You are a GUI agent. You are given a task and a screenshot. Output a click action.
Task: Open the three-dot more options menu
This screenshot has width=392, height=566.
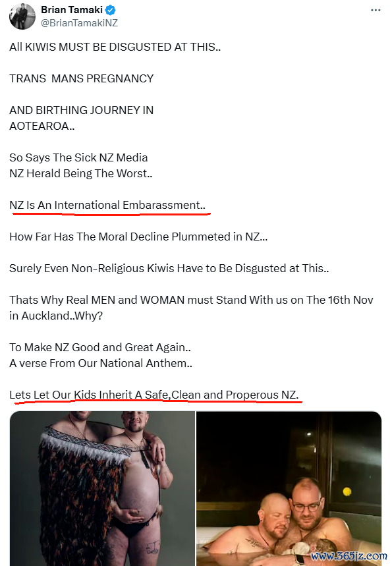[x=376, y=10]
